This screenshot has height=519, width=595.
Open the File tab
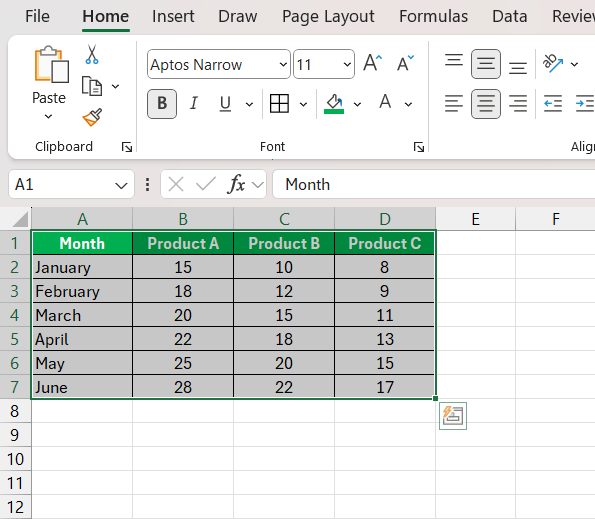37,16
